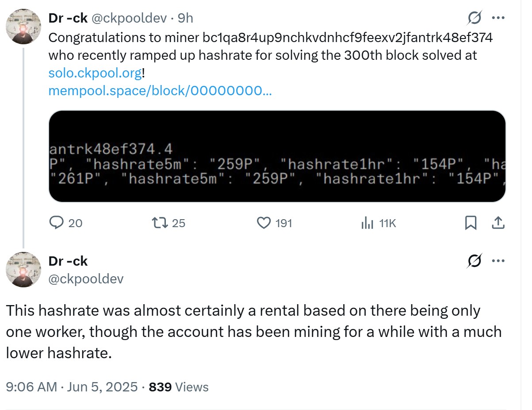Screen dimensions: 532x410
Task: Open the hashrate screenshot image attachment
Action: (278, 156)
